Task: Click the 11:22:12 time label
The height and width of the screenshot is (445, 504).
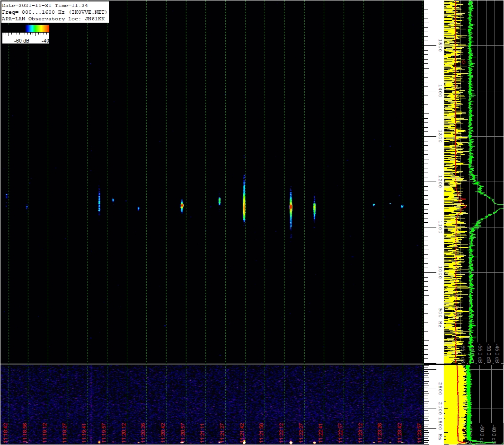Action: click(x=282, y=433)
